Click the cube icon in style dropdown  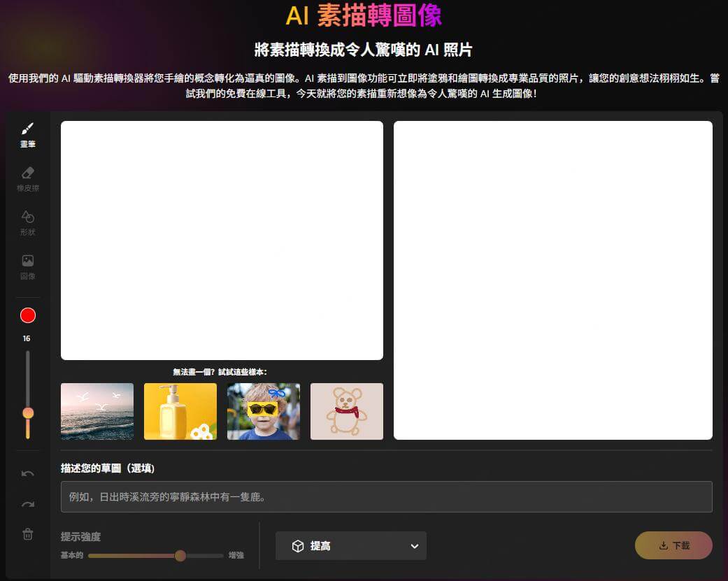298,546
